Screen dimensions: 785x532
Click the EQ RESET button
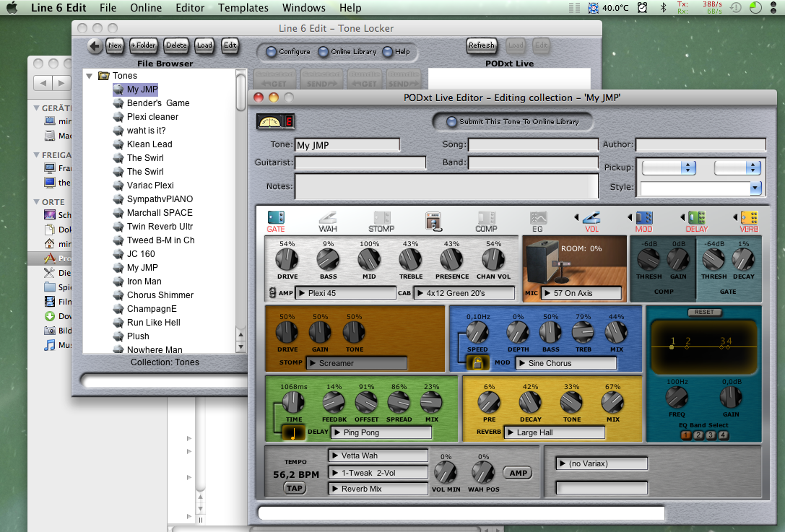pos(704,312)
